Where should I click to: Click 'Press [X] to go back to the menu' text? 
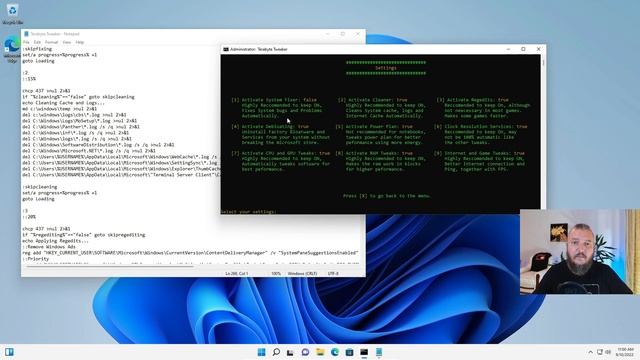pyautogui.click(x=387, y=196)
